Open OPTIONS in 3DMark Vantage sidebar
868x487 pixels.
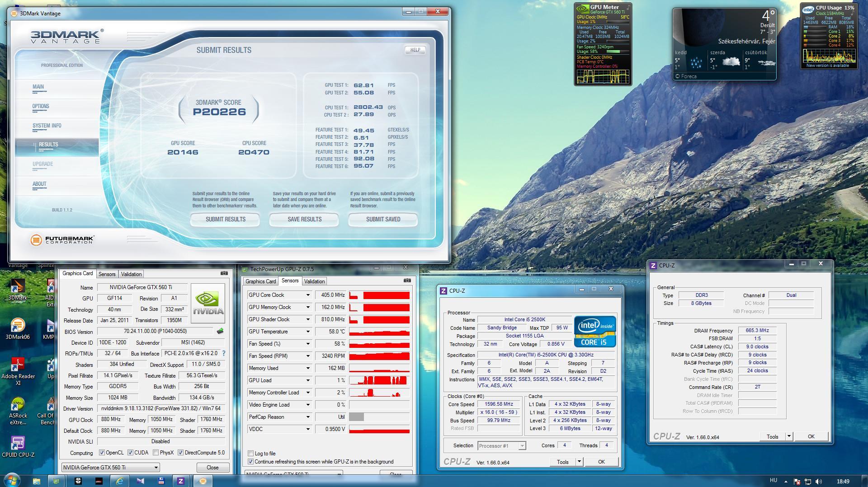click(x=41, y=107)
